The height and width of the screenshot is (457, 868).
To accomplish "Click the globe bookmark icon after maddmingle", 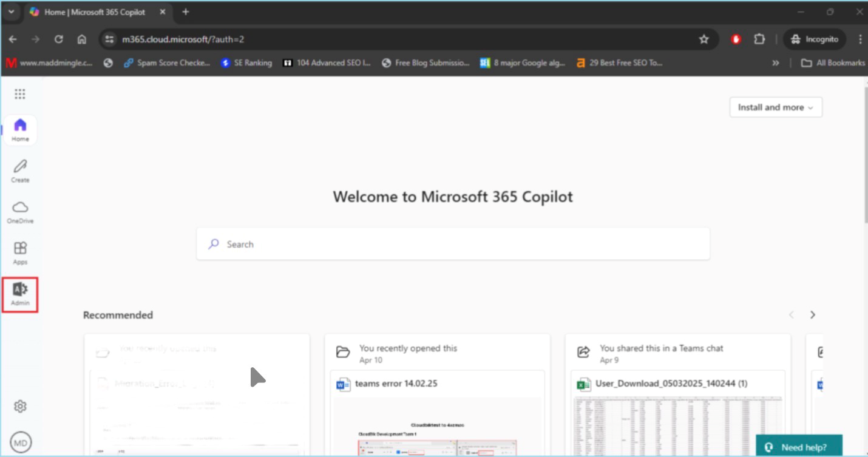I will pos(108,63).
